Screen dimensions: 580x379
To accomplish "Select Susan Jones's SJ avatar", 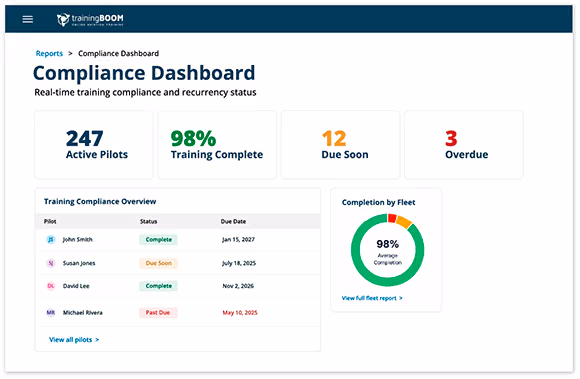I will [51, 263].
